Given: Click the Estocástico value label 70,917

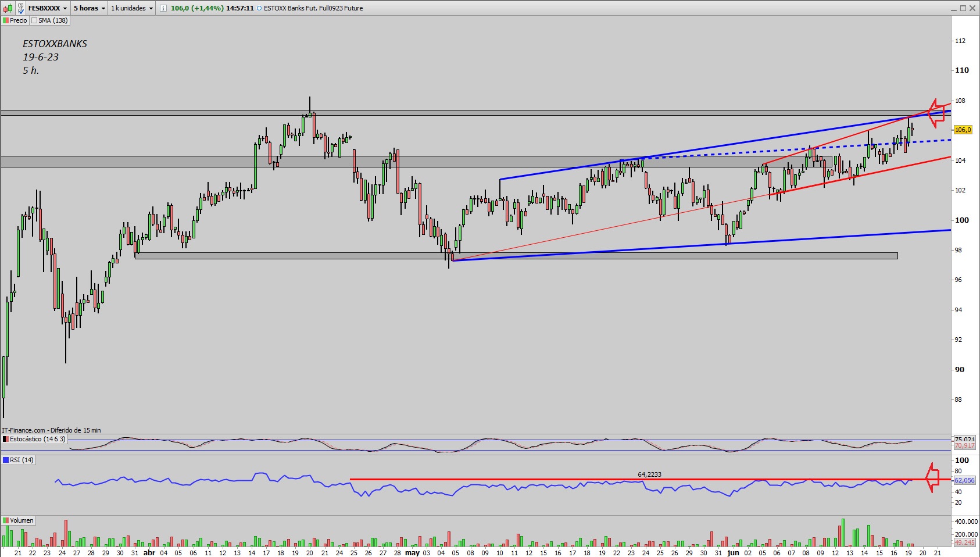Looking at the screenshot, I should click(x=964, y=446).
